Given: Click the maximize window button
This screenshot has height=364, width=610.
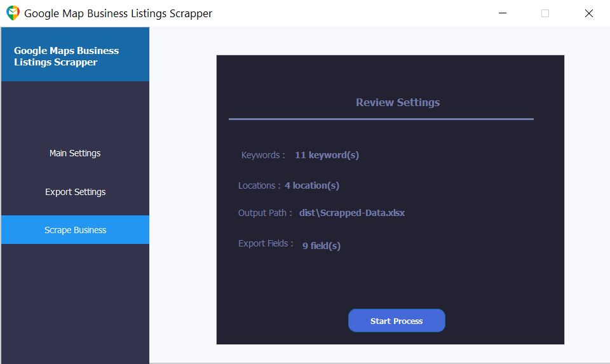Looking at the screenshot, I should pyautogui.click(x=545, y=13).
